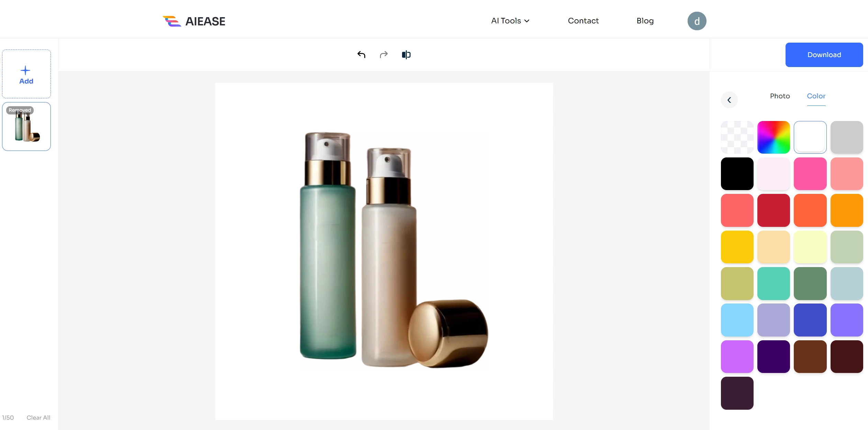
Task: Choose the black background swatch
Action: [x=737, y=174]
